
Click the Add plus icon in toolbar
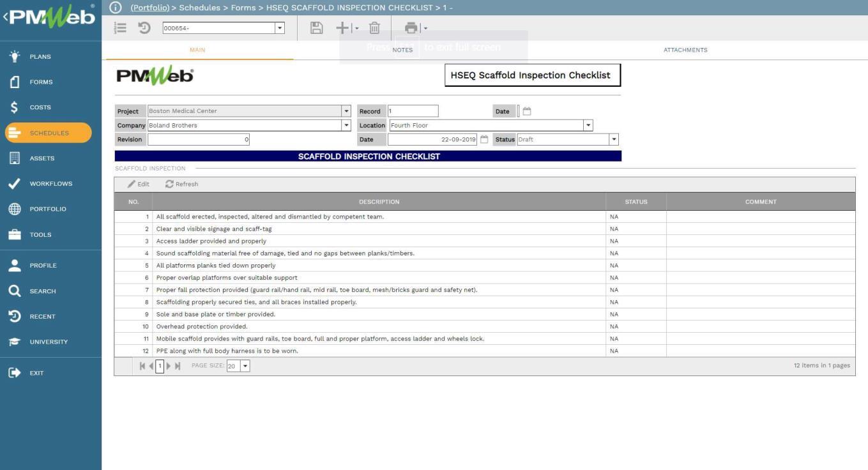click(x=342, y=27)
